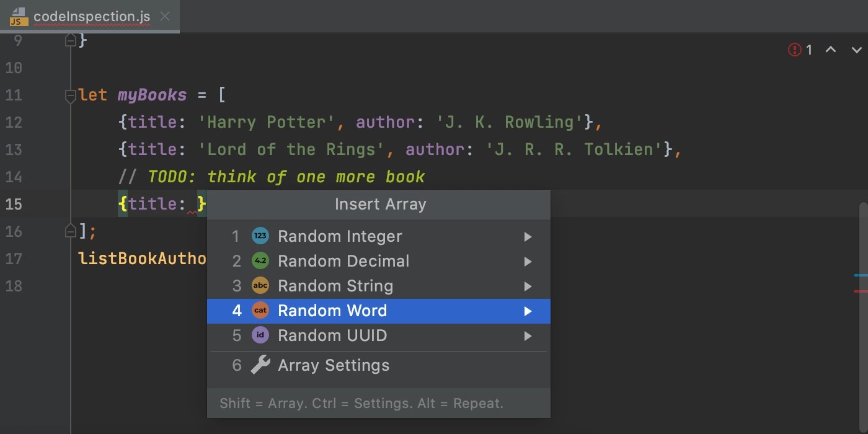Viewport: 868px width, 434px height.
Task: Expand the Random UUID submenu chevron
Action: [x=528, y=335]
